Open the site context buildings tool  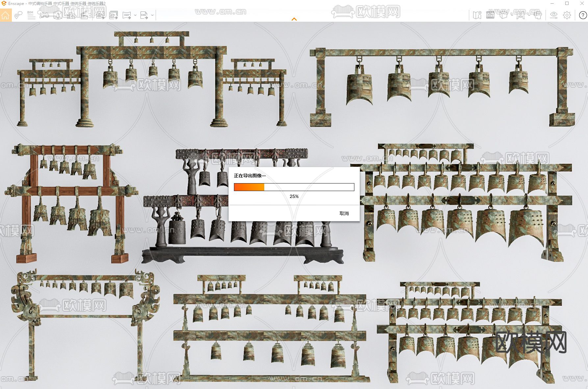tap(71, 15)
